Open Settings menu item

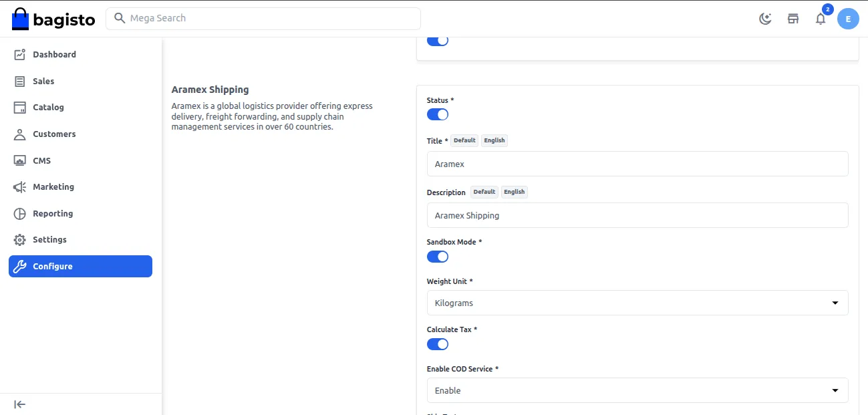click(80, 239)
